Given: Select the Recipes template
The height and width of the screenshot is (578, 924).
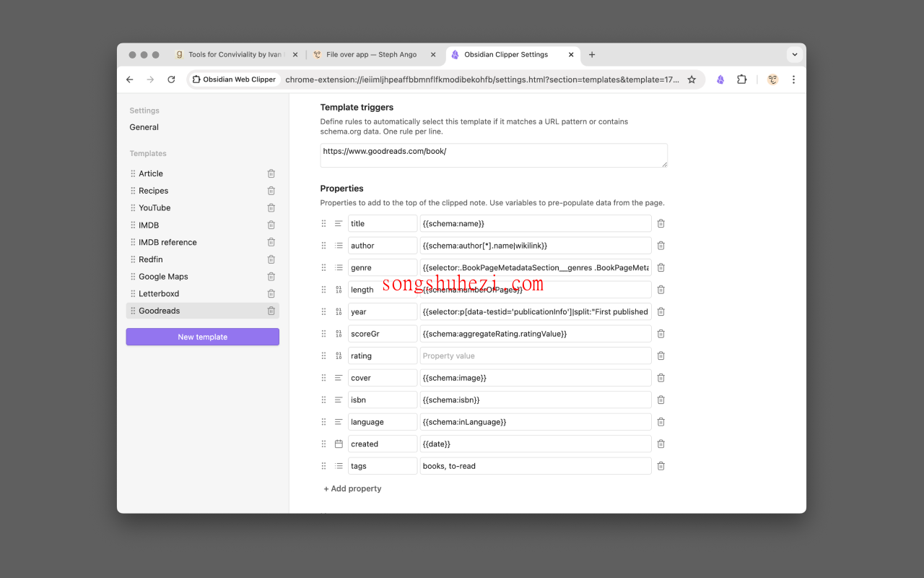Looking at the screenshot, I should click(203, 191).
